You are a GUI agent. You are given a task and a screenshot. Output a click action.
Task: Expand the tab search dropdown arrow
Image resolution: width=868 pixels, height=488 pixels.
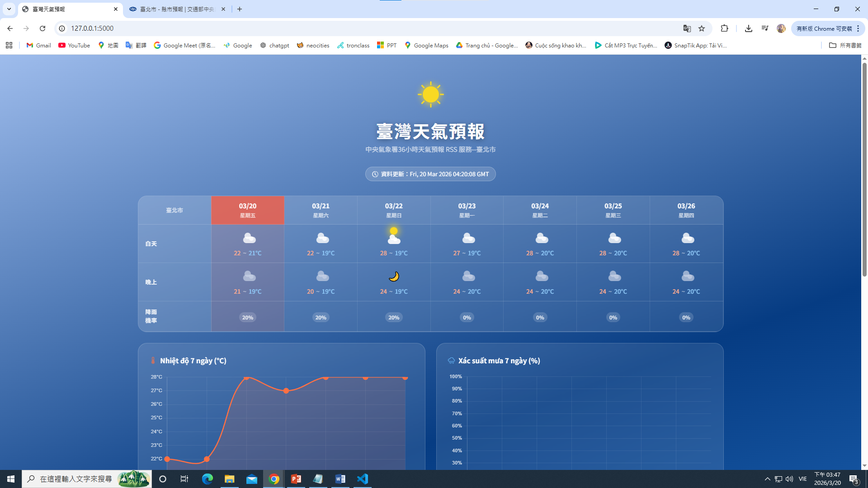(9, 9)
